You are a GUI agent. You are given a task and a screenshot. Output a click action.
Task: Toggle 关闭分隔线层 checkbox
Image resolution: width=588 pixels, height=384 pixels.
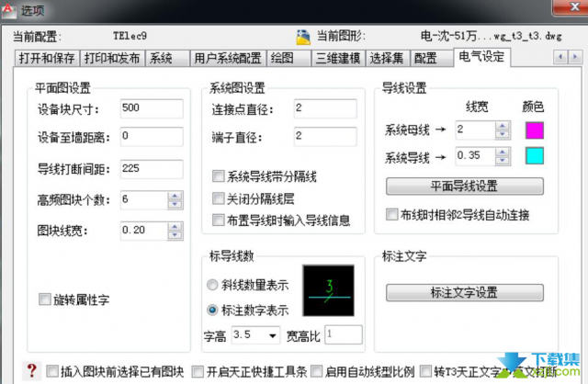pos(219,198)
